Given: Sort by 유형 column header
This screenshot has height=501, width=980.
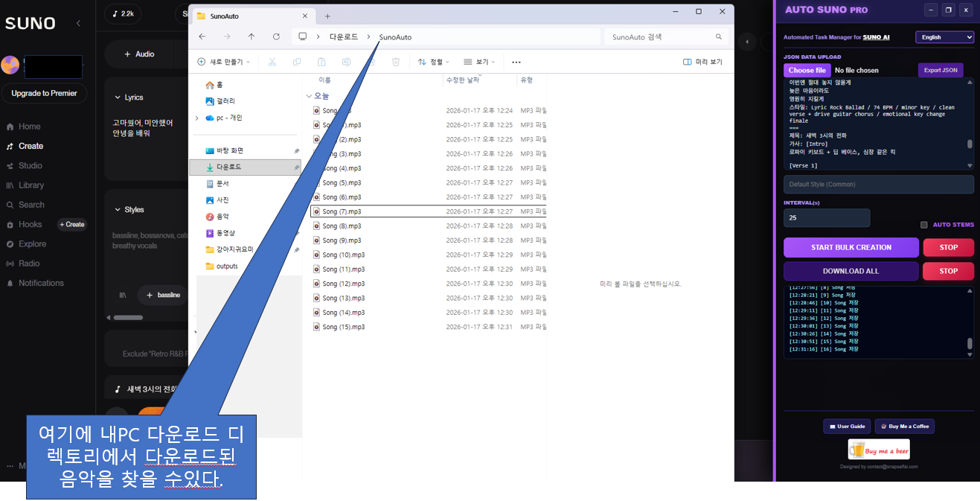Looking at the screenshot, I should [x=526, y=80].
